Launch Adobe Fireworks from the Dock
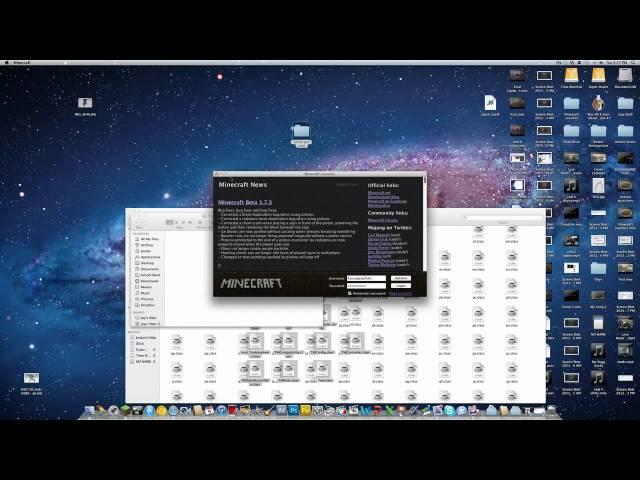 tap(305, 410)
